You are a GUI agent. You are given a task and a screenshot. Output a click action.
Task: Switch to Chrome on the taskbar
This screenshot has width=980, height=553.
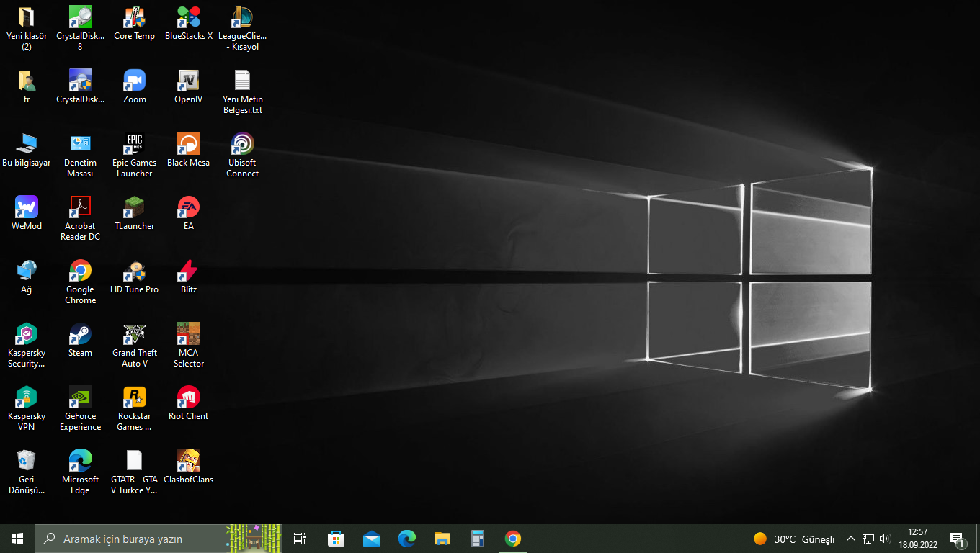pos(512,539)
